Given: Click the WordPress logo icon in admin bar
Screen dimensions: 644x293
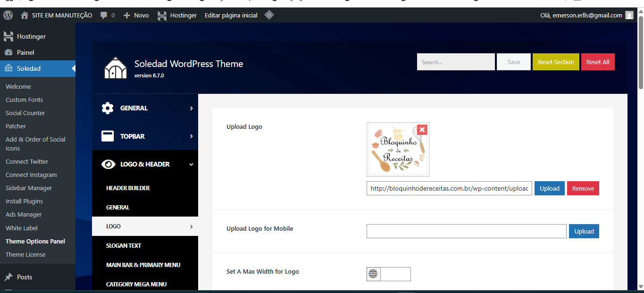Looking at the screenshot, I should click(x=8, y=15).
